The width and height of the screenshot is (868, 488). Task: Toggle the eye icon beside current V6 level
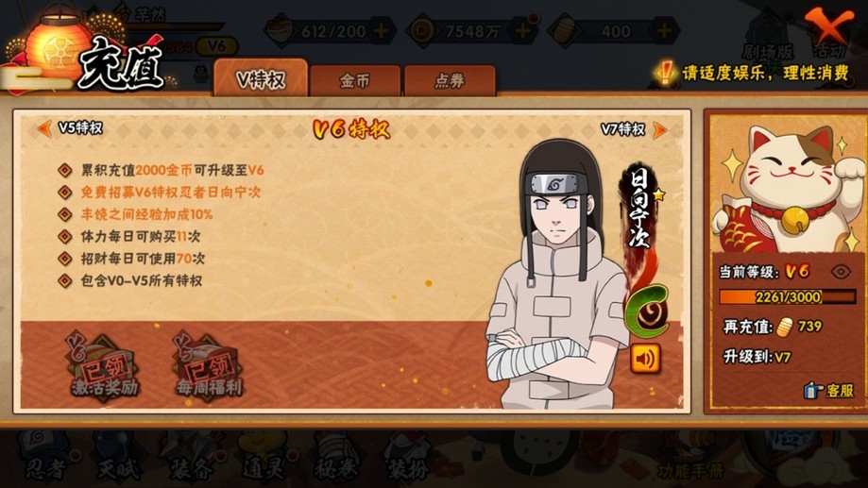pos(841,272)
